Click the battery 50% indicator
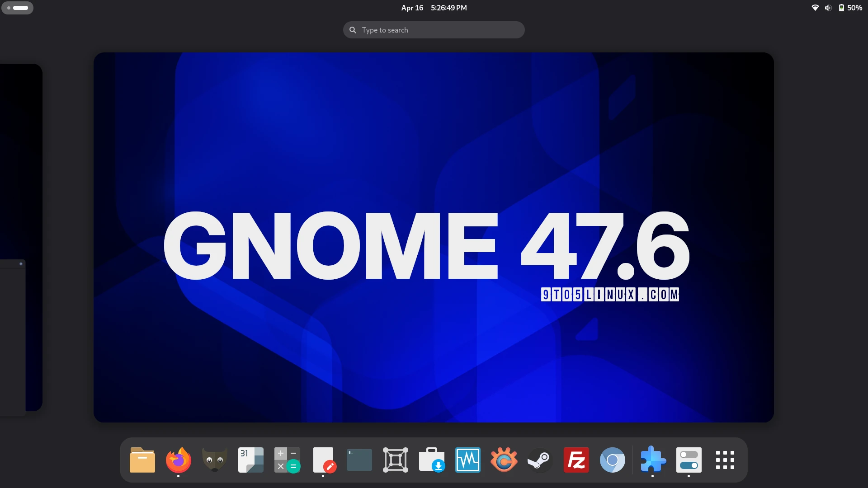Viewport: 868px width, 488px height. pyautogui.click(x=850, y=8)
